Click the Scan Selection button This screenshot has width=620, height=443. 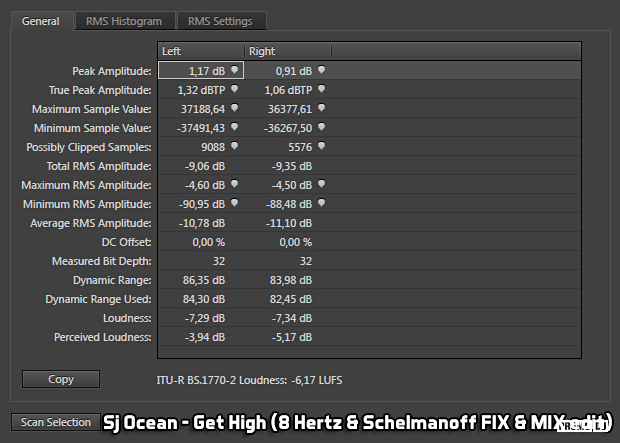tap(56, 422)
